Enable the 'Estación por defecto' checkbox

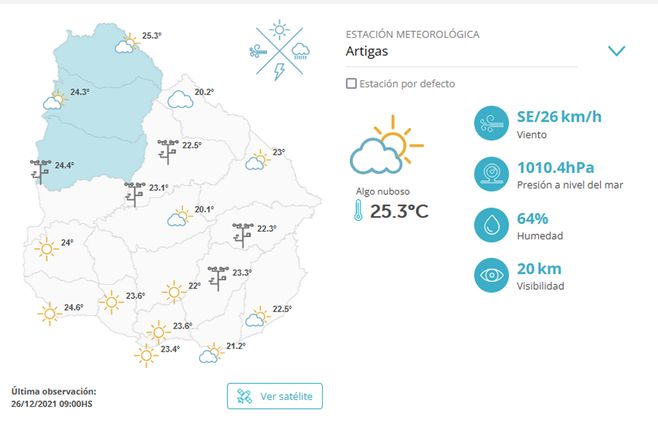[x=351, y=84]
